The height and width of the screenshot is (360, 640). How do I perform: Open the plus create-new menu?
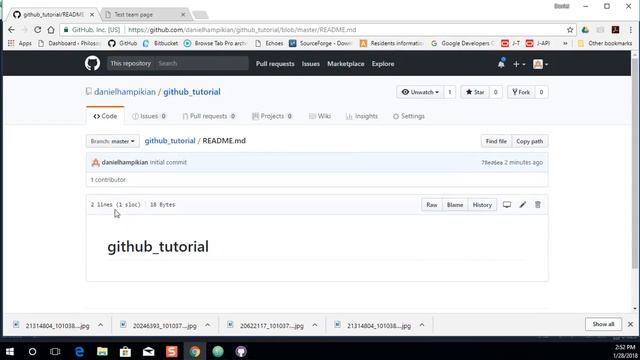click(519, 64)
